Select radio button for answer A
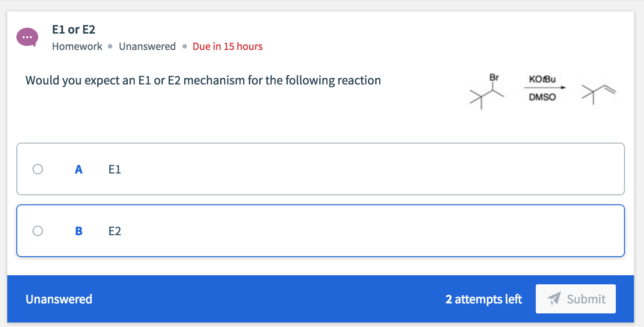The image size is (644, 327). [x=38, y=169]
